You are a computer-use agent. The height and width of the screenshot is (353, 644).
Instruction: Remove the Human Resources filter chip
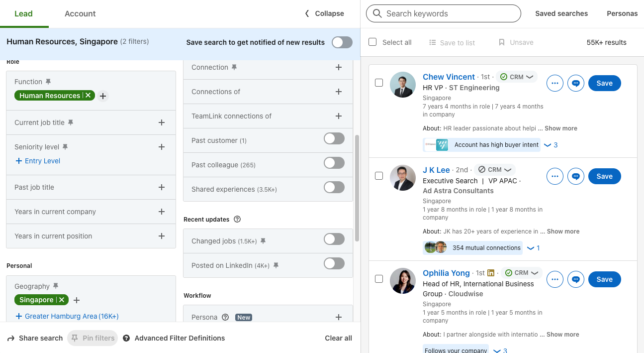pos(88,96)
